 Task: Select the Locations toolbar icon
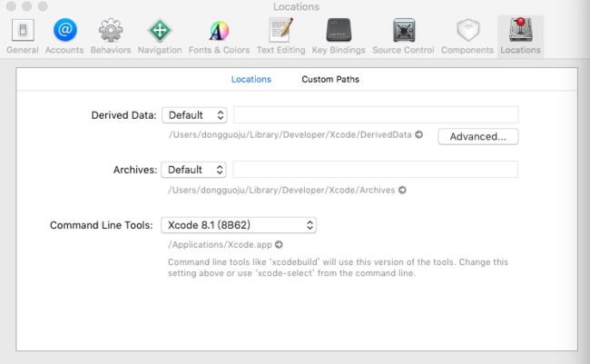point(520,36)
